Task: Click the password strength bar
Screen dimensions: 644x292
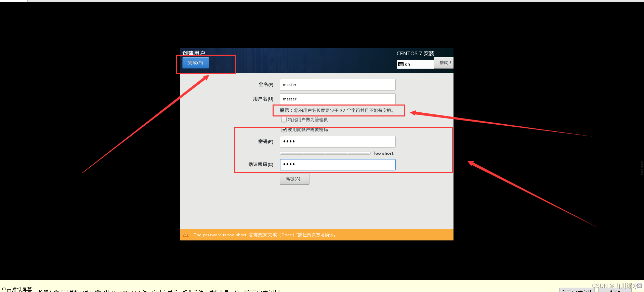Action: tap(325, 153)
